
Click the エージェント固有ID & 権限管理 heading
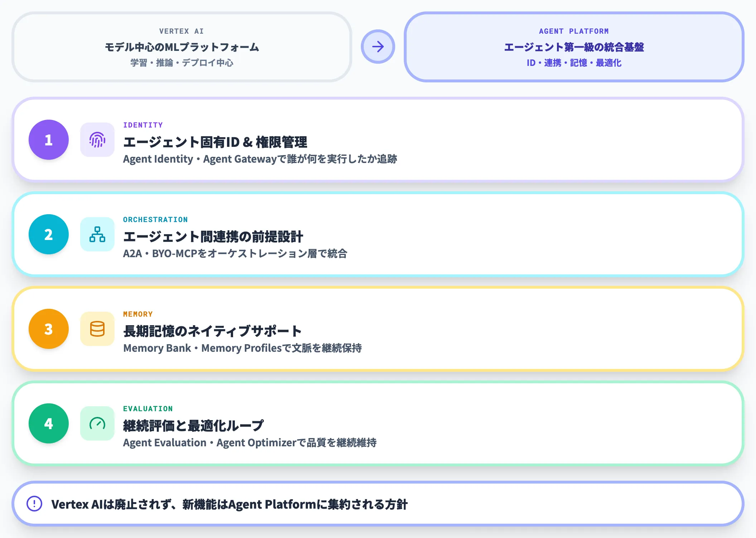click(215, 142)
